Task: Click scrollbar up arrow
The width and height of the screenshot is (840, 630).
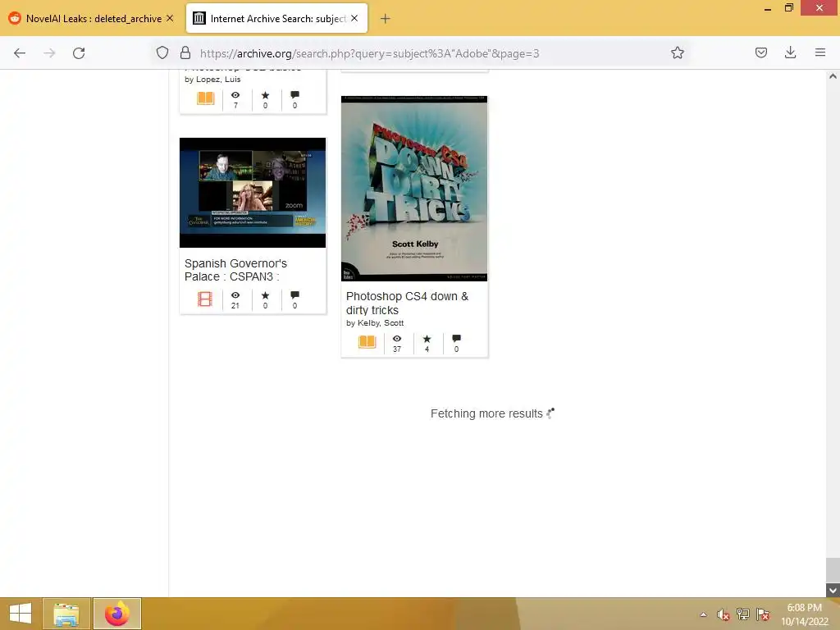Action: click(833, 76)
